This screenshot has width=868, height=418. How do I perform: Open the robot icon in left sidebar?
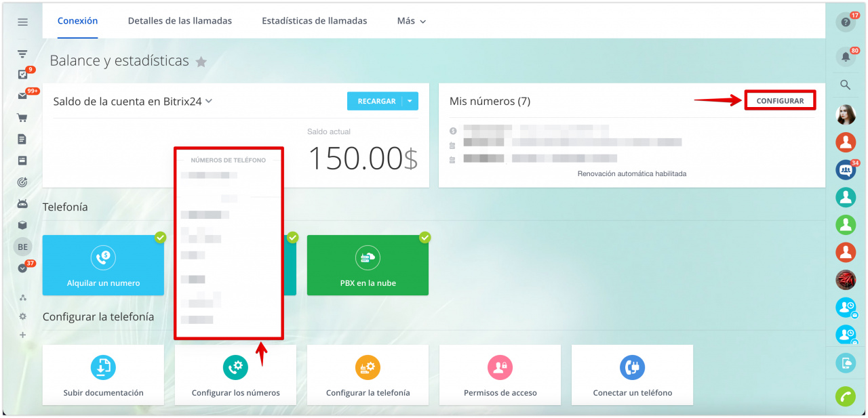click(22, 203)
